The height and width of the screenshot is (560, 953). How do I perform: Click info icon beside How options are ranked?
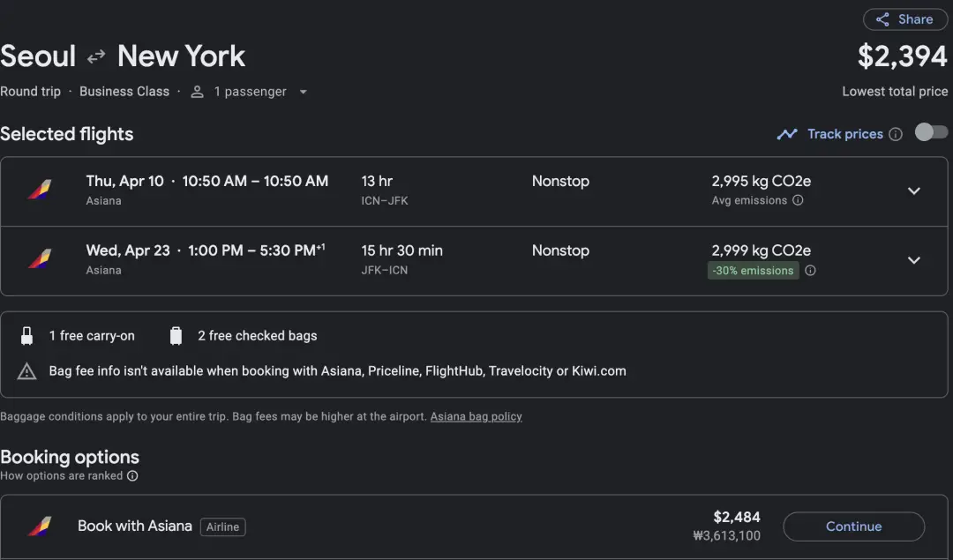pyautogui.click(x=132, y=476)
